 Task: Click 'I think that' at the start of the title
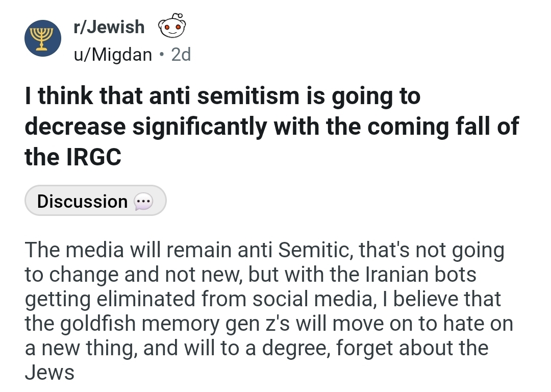[x=83, y=96]
